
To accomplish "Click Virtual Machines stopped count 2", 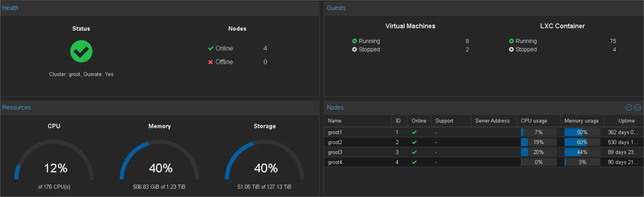I will pyautogui.click(x=467, y=49).
